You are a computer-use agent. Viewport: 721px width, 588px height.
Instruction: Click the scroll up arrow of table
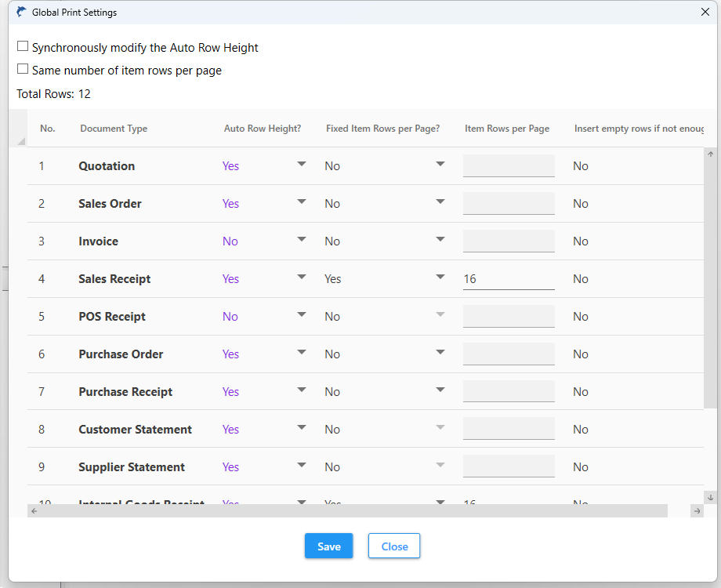click(710, 154)
